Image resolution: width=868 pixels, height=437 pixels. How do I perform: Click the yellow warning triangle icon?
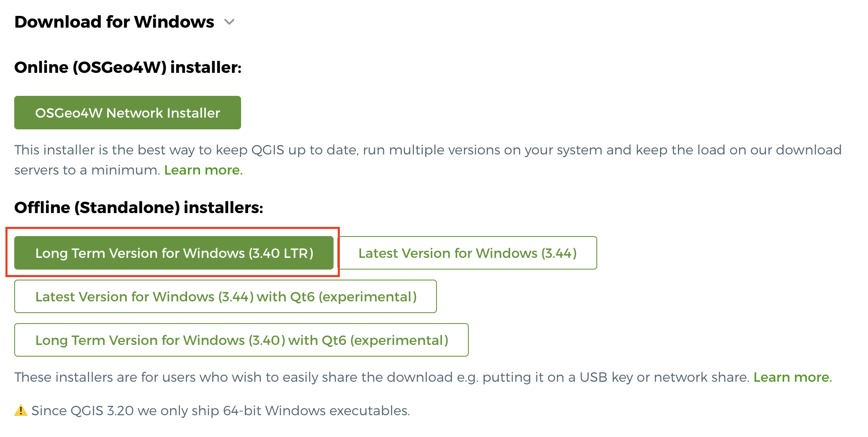pyautogui.click(x=21, y=411)
